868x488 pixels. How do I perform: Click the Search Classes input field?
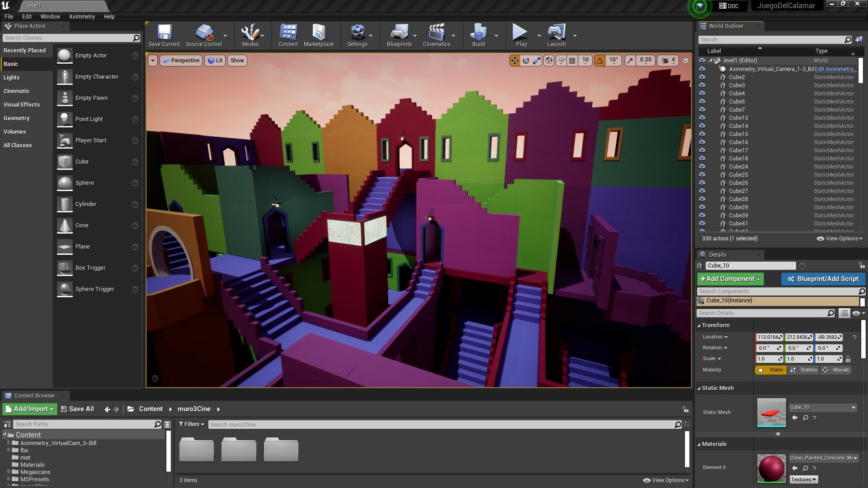tap(68, 38)
